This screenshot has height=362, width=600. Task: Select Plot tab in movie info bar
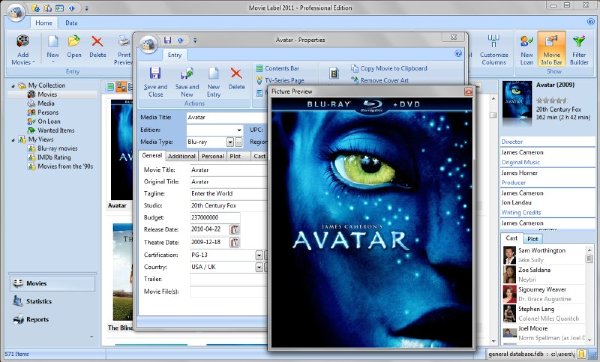tap(533, 239)
